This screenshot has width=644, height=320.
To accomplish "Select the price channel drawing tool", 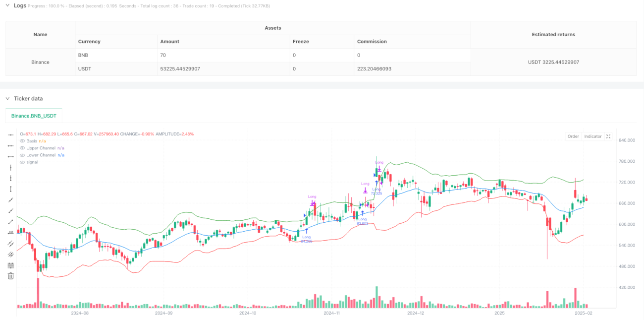I will [10, 254].
